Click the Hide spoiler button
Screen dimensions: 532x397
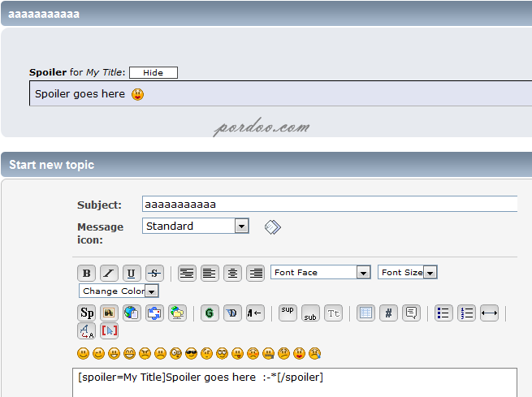point(154,72)
